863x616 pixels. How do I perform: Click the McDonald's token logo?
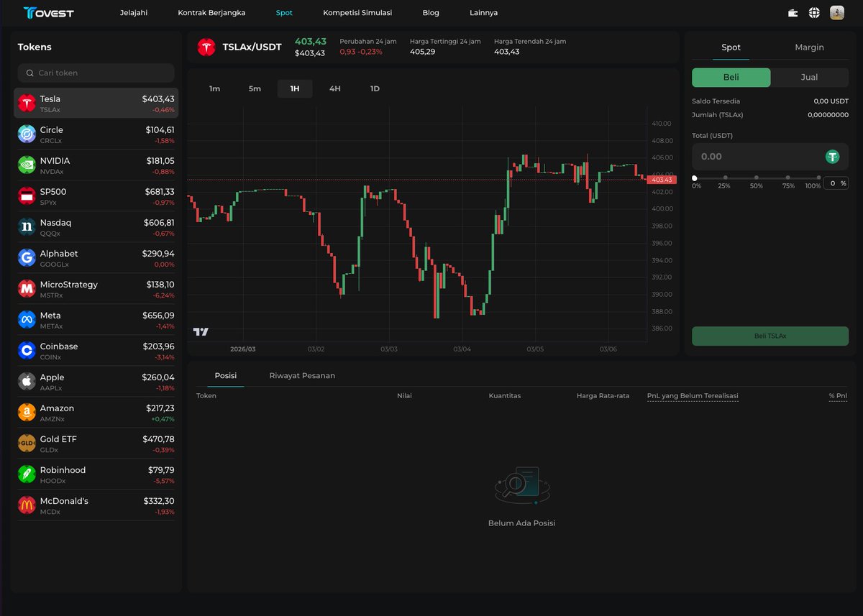27,505
